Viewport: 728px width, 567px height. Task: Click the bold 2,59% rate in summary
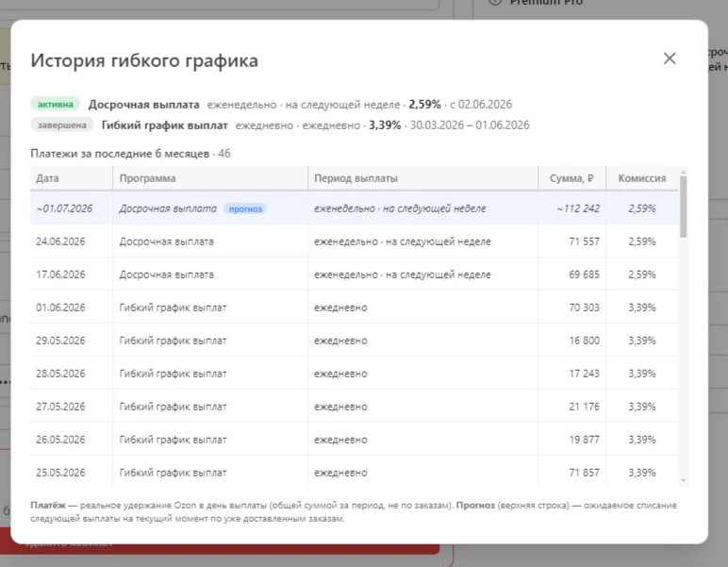424,105
